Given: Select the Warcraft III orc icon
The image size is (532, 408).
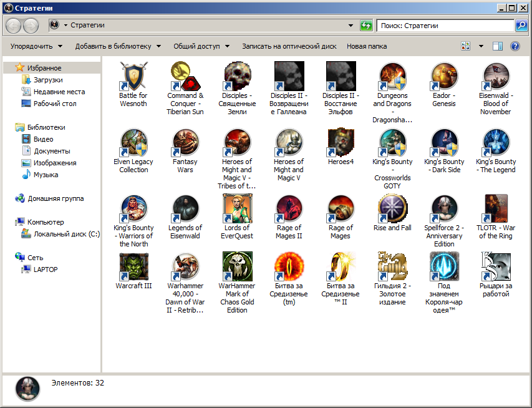Looking at the screenshot, I should tap(133, 266).
